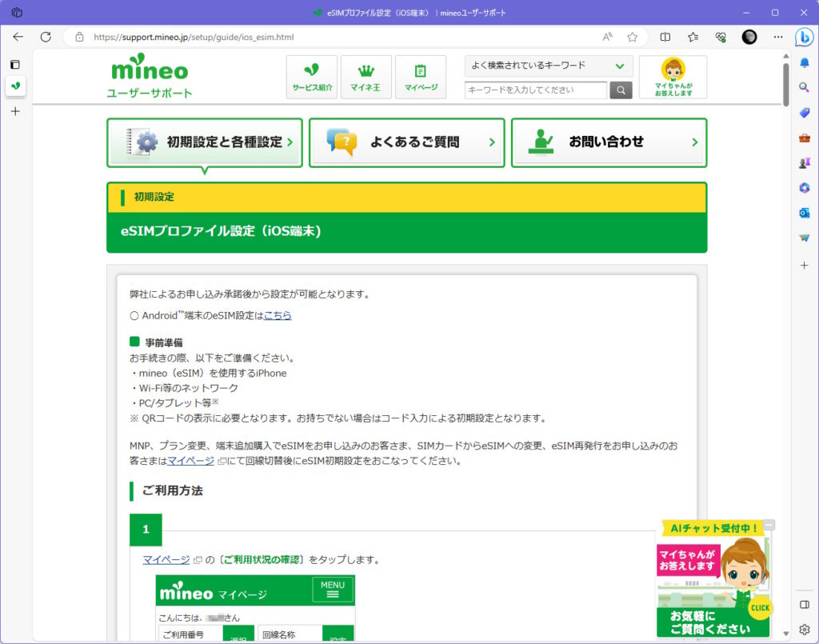
Task: Open sidebar notifications bell
Action: pos(805,62)
